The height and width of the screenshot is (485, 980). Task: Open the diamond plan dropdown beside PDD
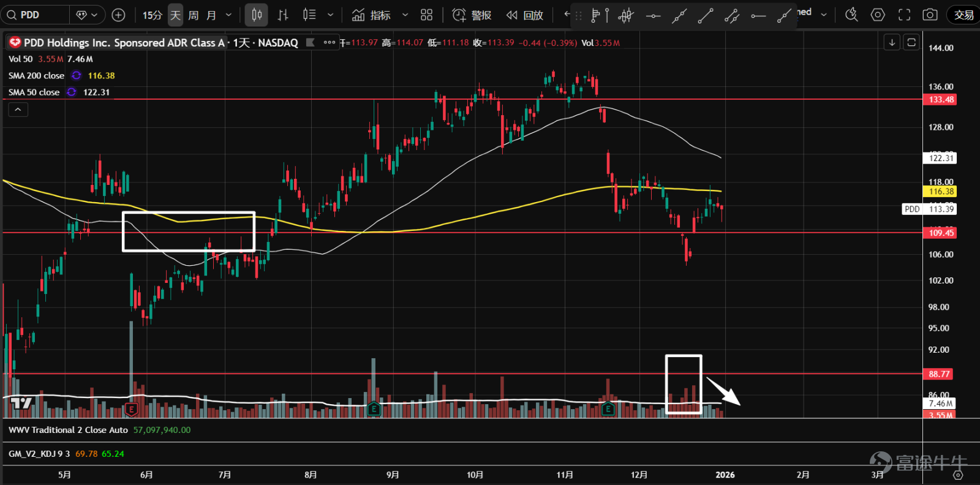click(x=87, y=15)
